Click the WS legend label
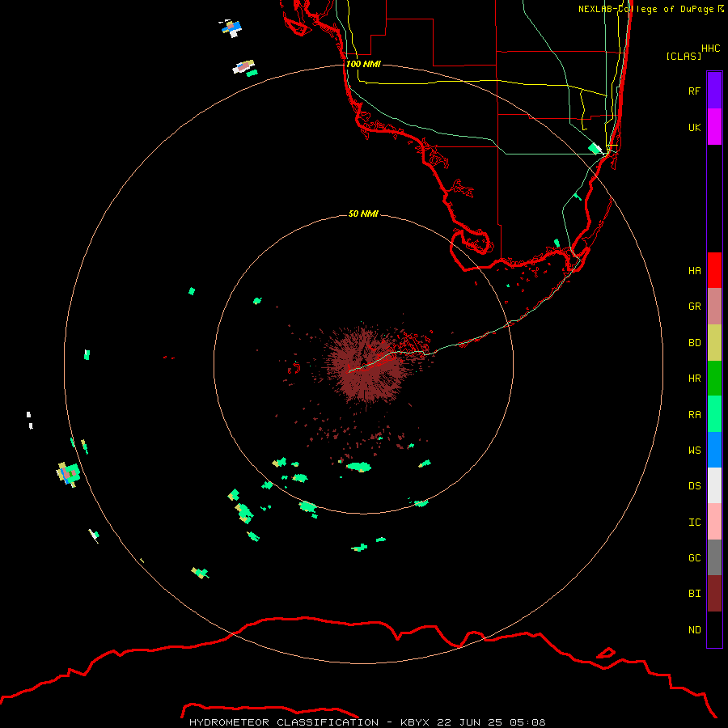Screen dimensions: 728x728 694,451
